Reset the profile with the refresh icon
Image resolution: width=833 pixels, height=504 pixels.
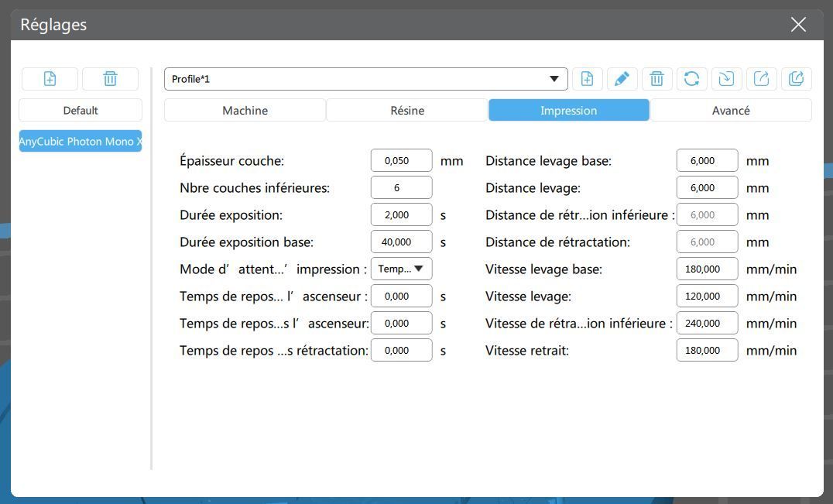click(x=691, y=79)
